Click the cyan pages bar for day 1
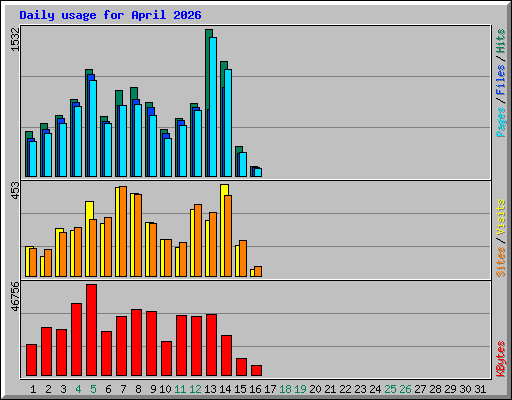 pos(33,159)
